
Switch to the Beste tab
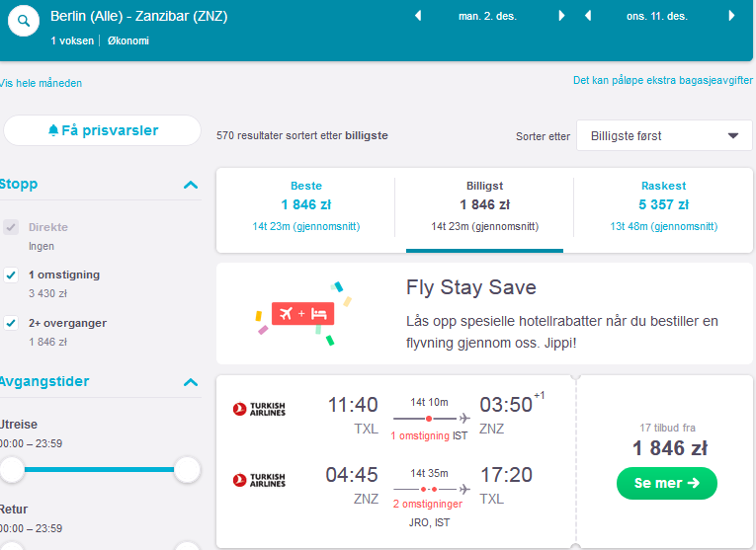305,206
